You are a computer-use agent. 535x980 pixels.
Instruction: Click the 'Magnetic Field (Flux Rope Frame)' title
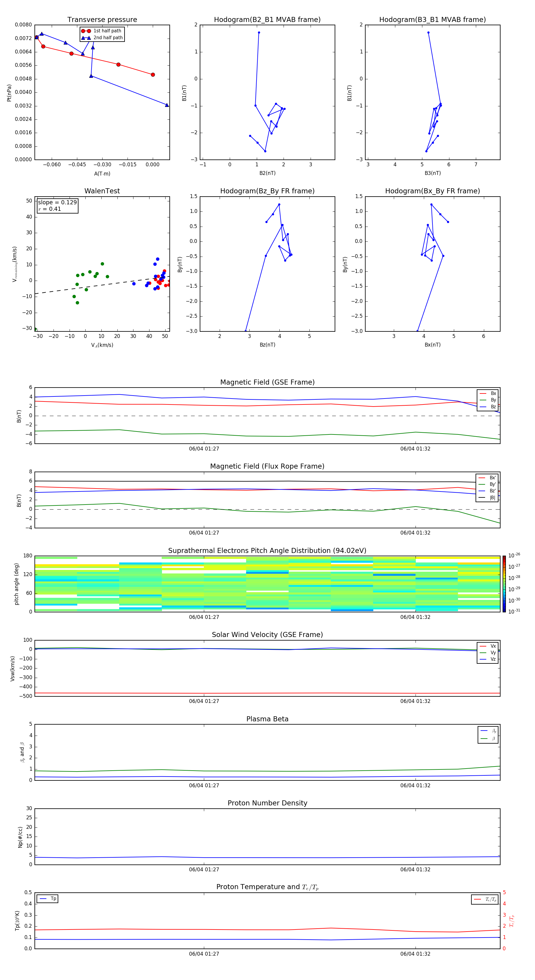tap(267, 467)
